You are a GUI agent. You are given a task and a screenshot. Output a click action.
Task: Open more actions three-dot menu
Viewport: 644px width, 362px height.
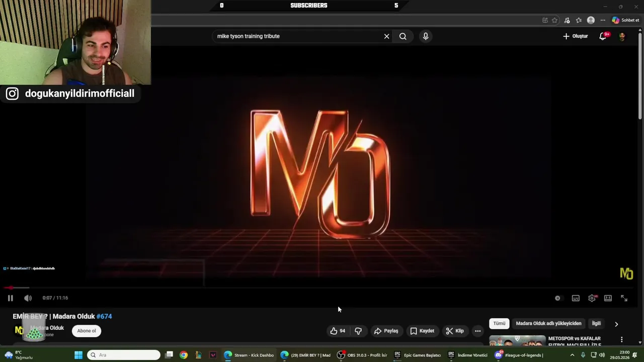pyautogui.click(x=478, y=331)
